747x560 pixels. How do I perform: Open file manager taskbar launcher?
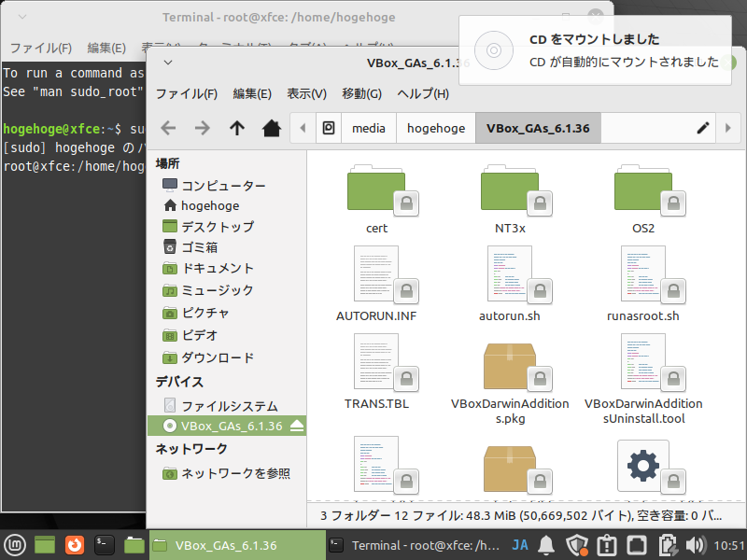pos(134,545)
